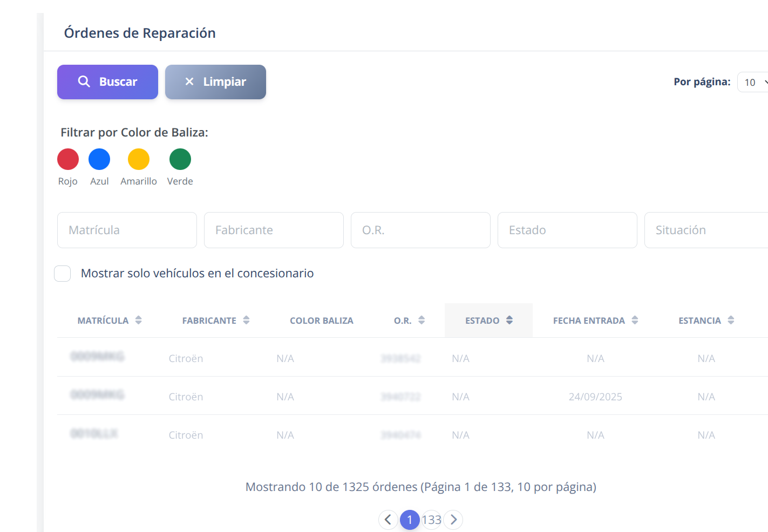Open the 'Por página' results dropdown
Image resolution: width=768 pixels, height=532 pixels.
(752, 82)
